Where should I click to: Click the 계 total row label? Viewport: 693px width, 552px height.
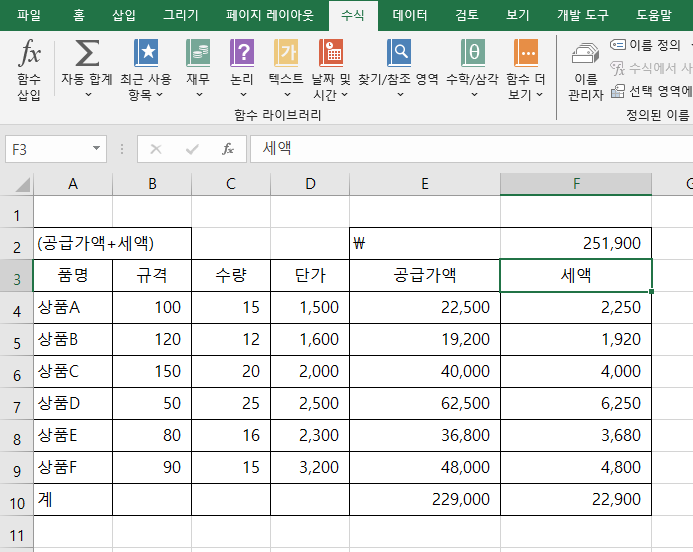pyautogui.click(x=73, y=500)
